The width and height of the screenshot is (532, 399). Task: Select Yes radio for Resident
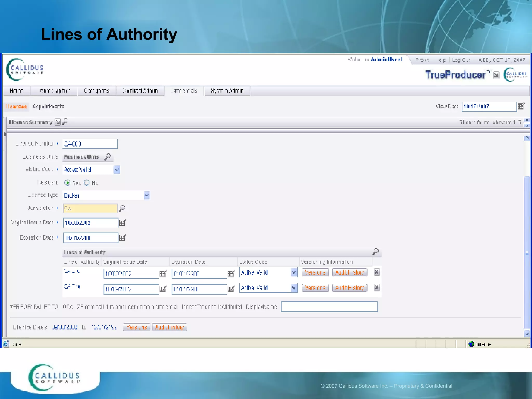[67, 183]
